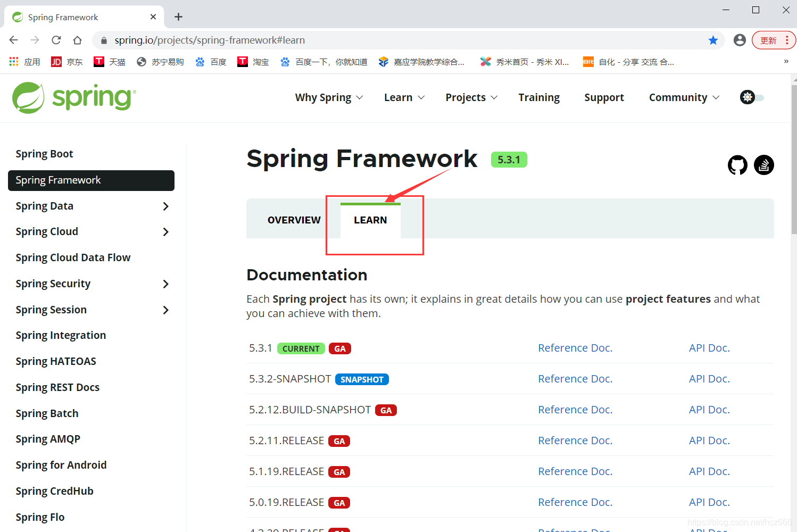Open Reference Doc. for 5.2.12.BUILD-SNAPSHOT
This screenshot has height=532, width=797.
pyautogui.click(x=575, y=410)
